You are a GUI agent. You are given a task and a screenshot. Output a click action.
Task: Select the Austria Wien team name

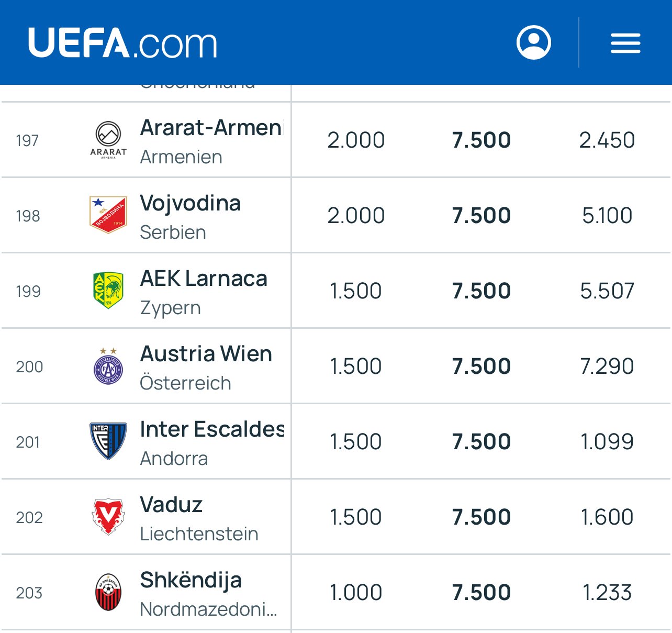click(206, 354)
